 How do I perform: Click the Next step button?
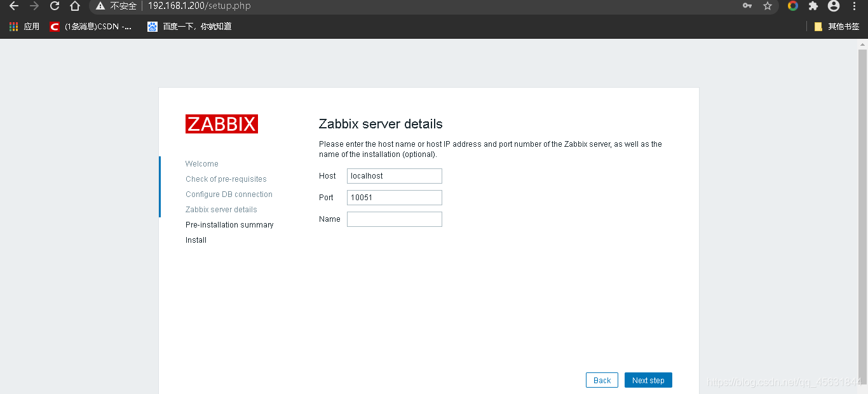coord(648,380)
